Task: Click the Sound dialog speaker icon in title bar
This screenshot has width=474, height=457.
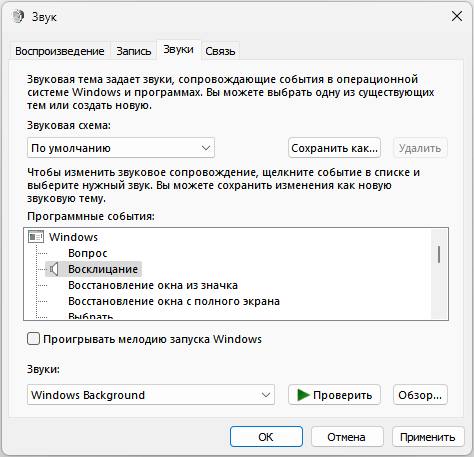Action: (x=18, y=16)
